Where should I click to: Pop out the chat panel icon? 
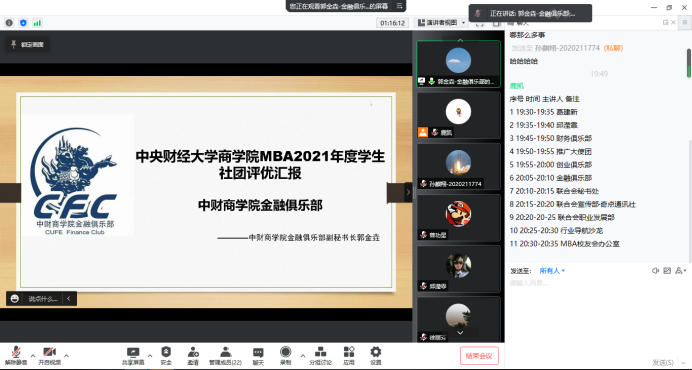click(x=666, y=23)
